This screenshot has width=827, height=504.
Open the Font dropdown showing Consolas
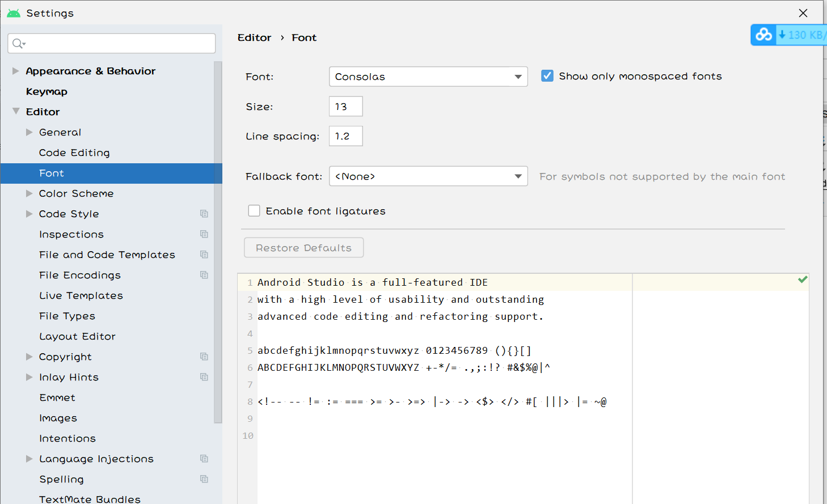point(428,77)
